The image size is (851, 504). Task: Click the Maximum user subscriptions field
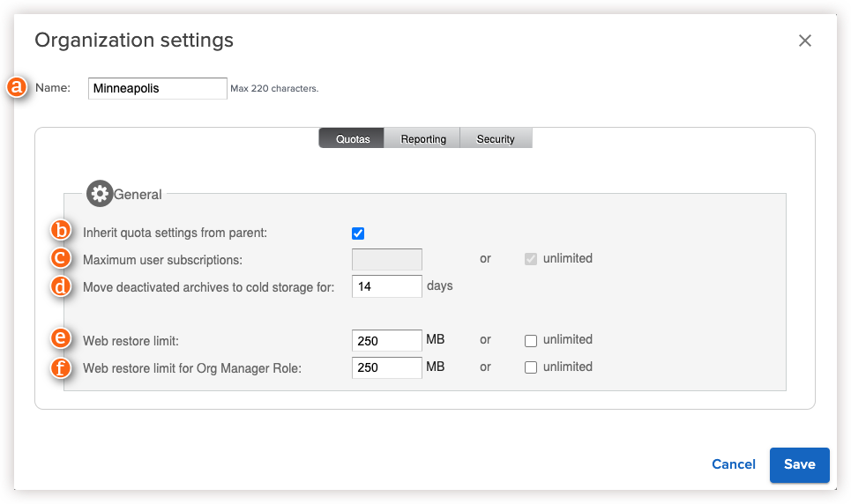(387, 259)
